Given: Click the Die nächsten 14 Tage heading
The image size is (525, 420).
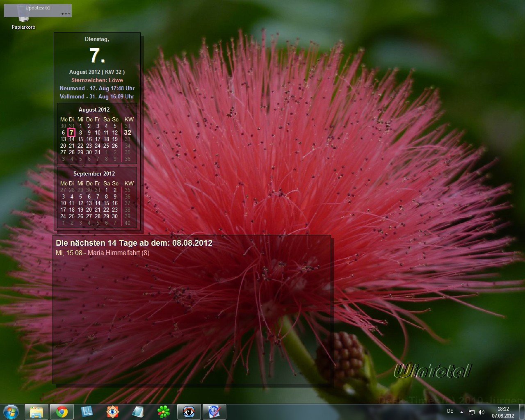Looking at the screenshot, I should pyautogui.click(x=134, y=243).
